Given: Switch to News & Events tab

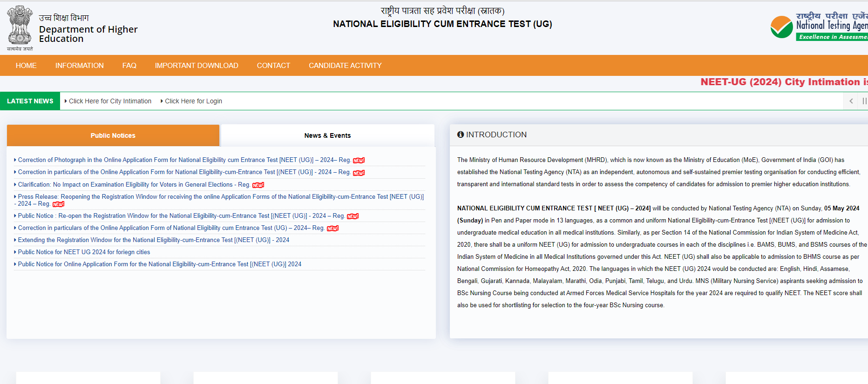Looking at the screenshot, I should coord(327,135).
